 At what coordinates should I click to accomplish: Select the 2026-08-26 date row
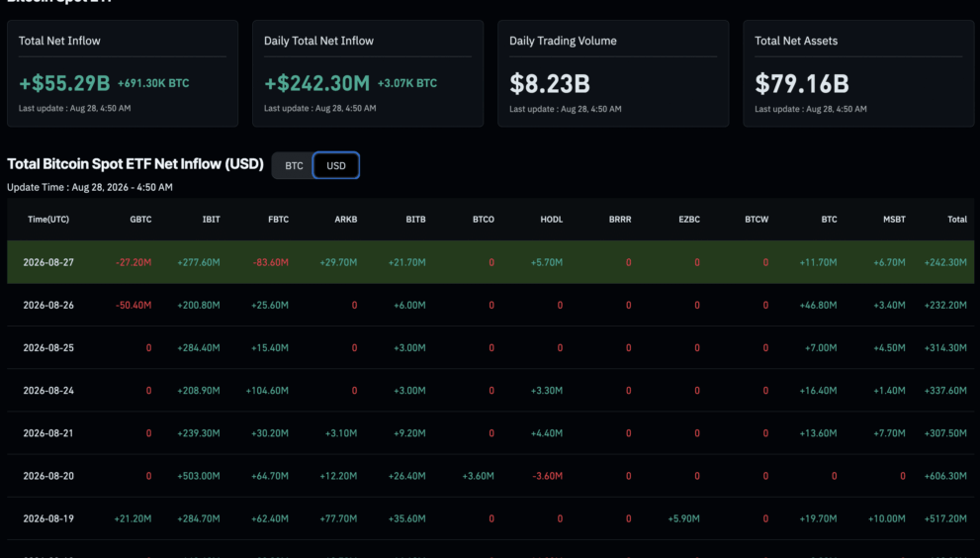tap(490, 306)
